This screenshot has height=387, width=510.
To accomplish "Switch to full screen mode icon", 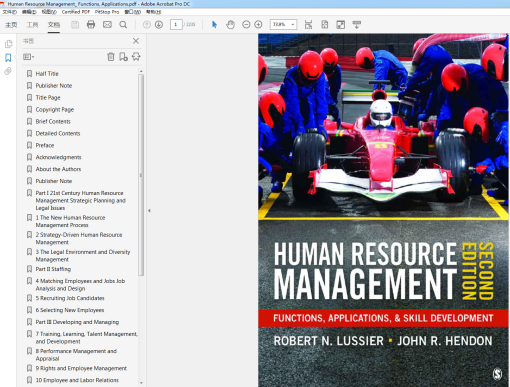I will 341,25.
